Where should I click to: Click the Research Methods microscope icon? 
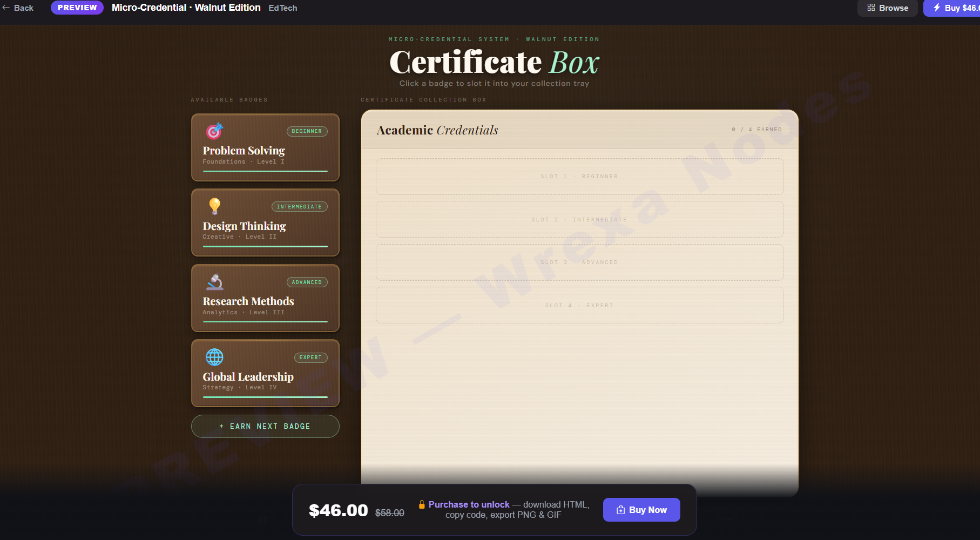214,281
